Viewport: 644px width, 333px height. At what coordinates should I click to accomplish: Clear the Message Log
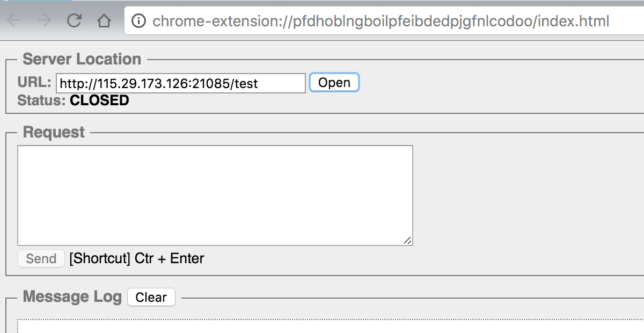pos(151,298)
